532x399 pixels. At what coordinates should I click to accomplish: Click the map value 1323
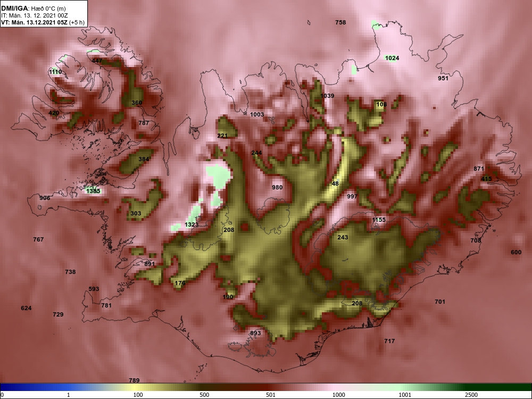192,225
